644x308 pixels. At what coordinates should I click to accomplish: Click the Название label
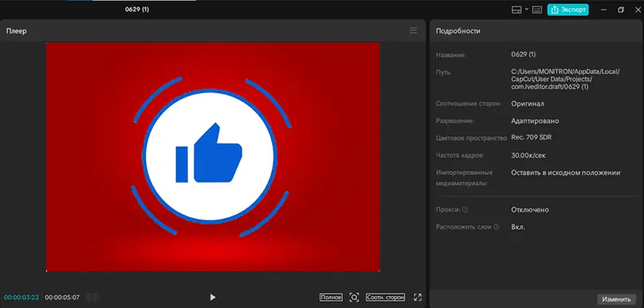(x=450, y=55)
